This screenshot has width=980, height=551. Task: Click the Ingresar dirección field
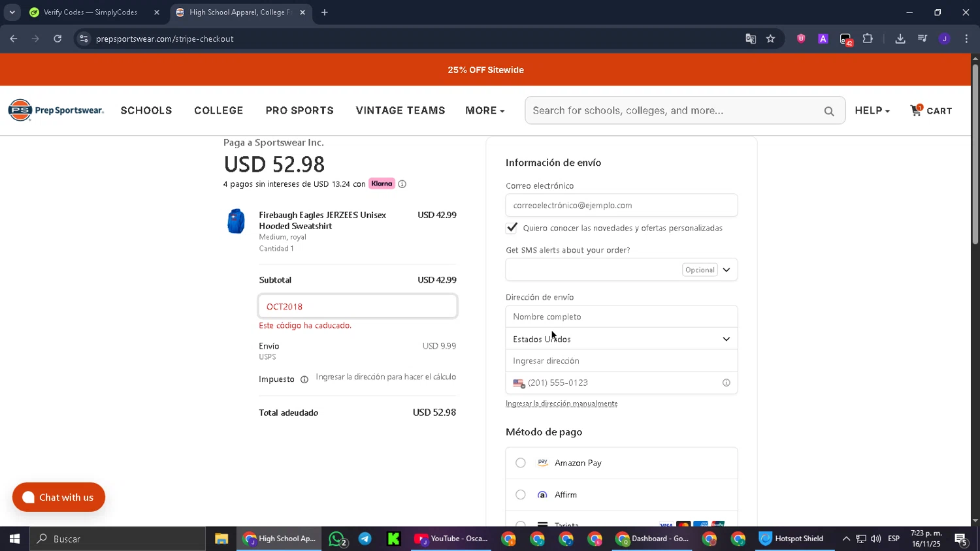click(x=621, y=360)
